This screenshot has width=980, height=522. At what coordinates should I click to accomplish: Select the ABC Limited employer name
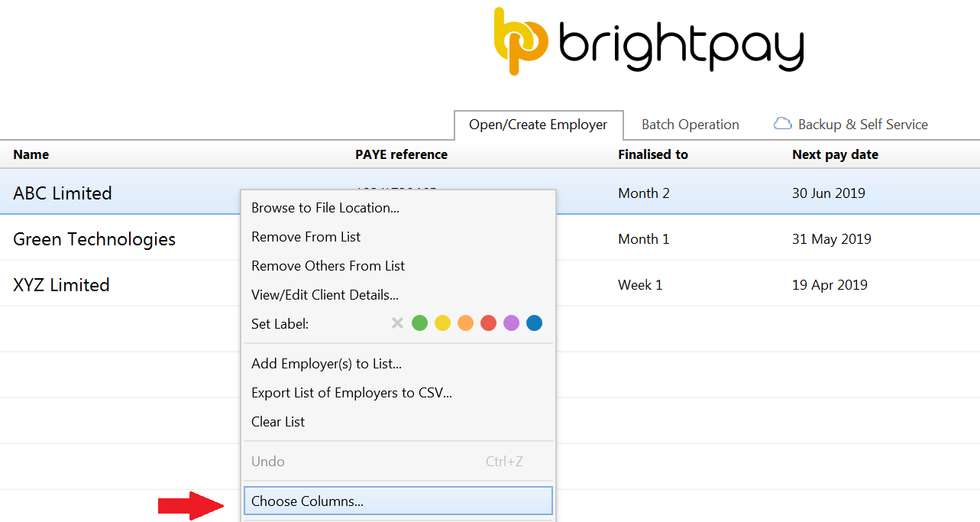click(x=63, y=193)
